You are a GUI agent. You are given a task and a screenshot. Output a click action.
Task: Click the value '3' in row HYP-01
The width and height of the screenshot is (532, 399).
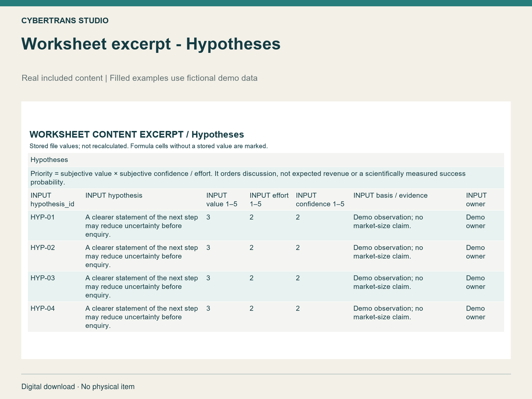coord(208,217)
